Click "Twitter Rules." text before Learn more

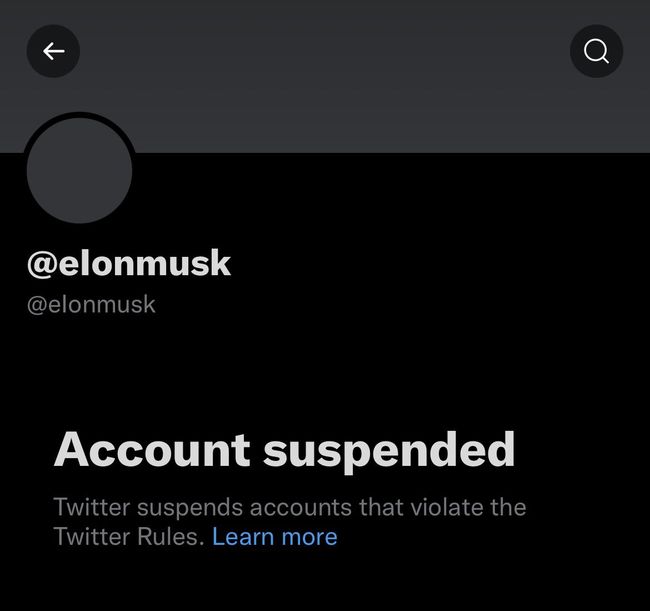[x=129, y=537]
